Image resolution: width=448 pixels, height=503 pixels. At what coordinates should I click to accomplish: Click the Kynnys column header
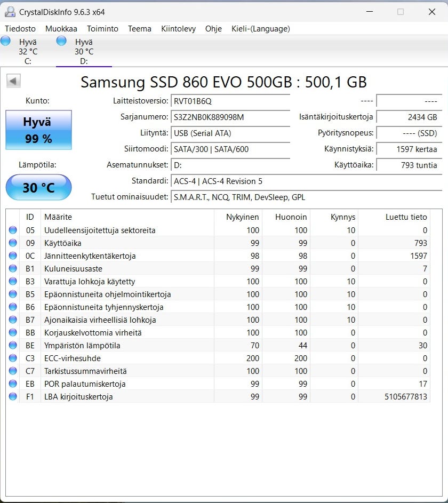tap(334, 217)
